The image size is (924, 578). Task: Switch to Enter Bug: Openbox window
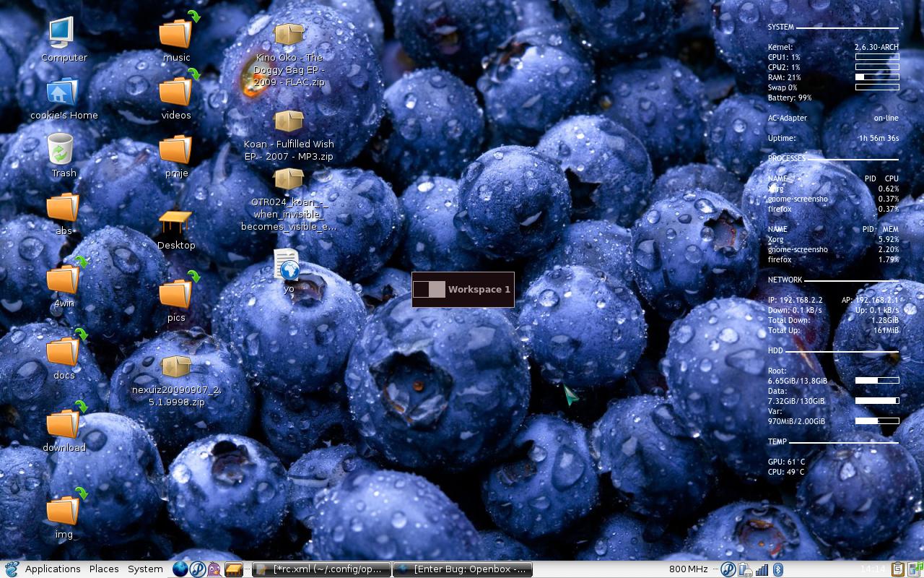point(462,569)
